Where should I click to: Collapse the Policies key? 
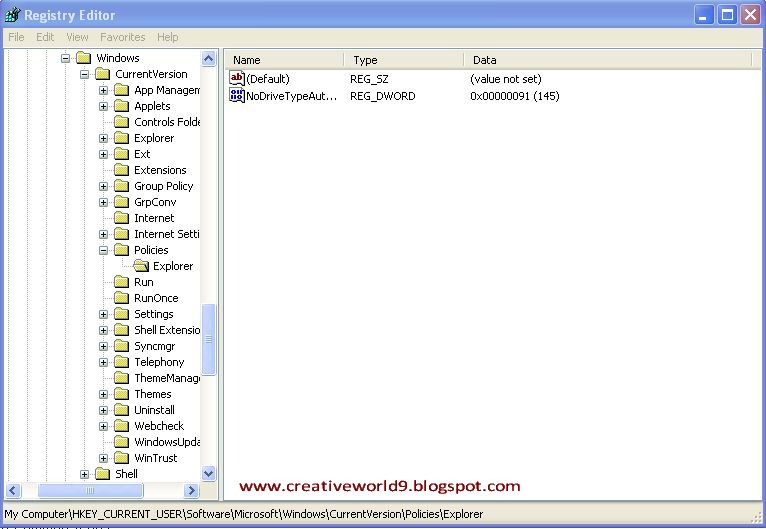pos(104,251)
